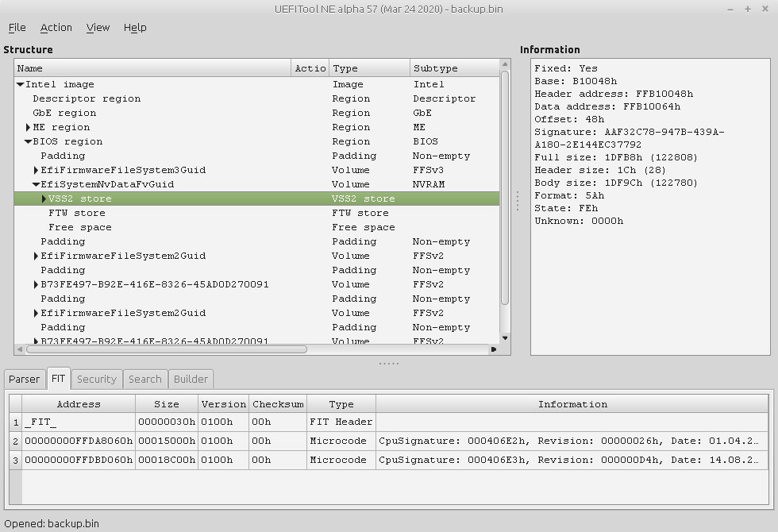Minimize the UEFITool window

click(x=730, y=9)
